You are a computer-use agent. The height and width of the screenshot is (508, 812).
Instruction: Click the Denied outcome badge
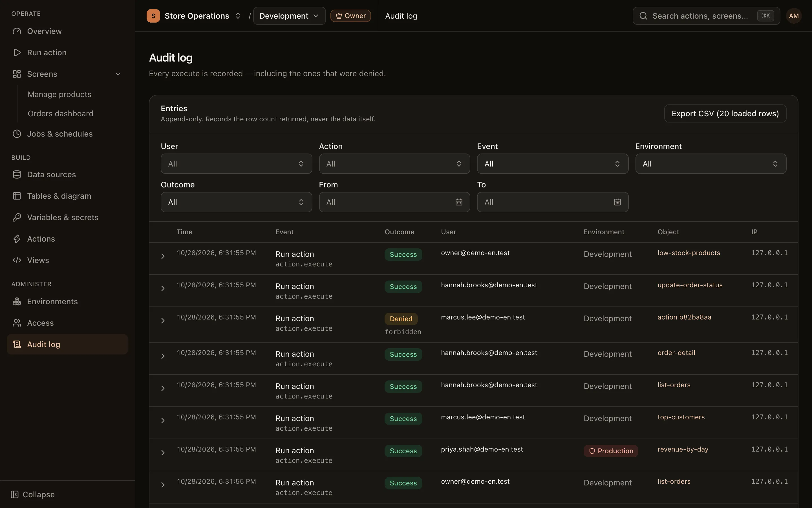pos(401,319)
